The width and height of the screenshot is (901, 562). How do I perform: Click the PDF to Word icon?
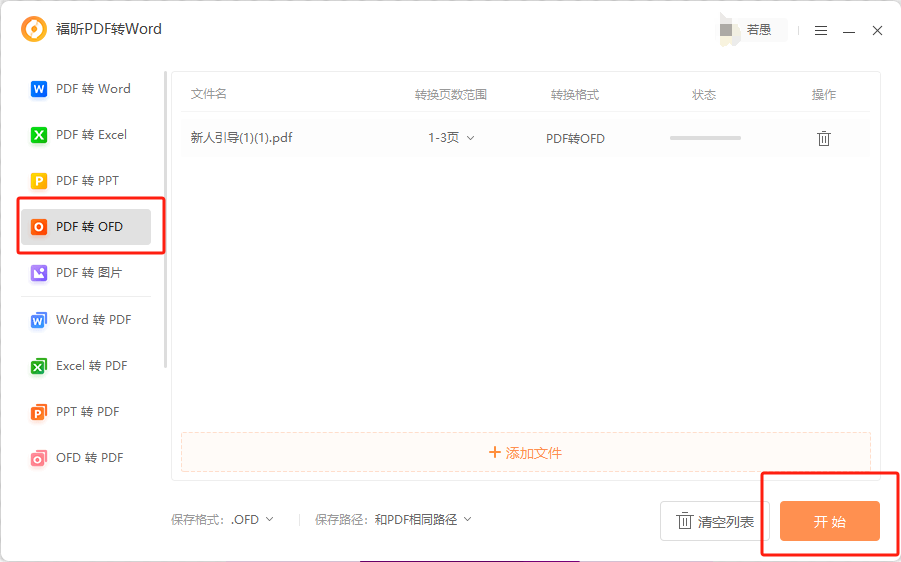39,89
